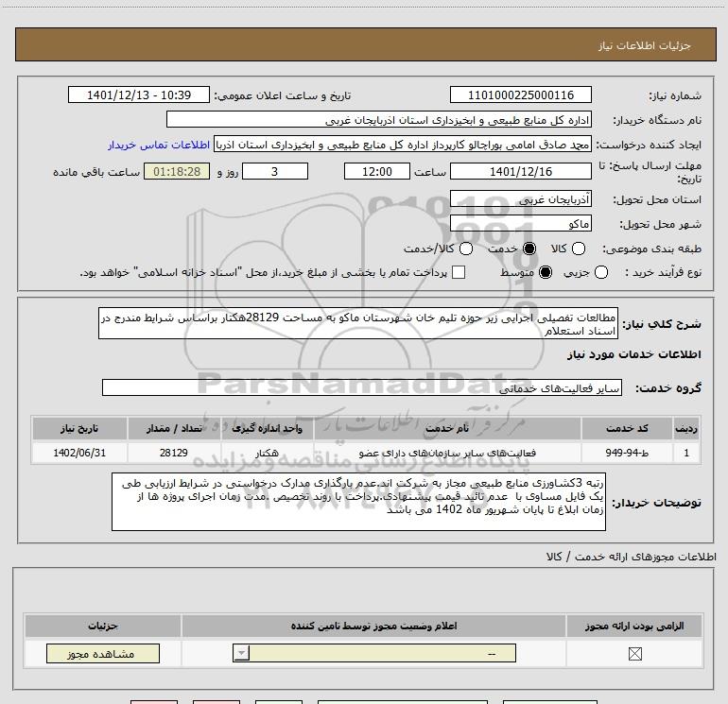Click the deadline hour field 12:00
728x704 pixels.
(x=377, y=172)
